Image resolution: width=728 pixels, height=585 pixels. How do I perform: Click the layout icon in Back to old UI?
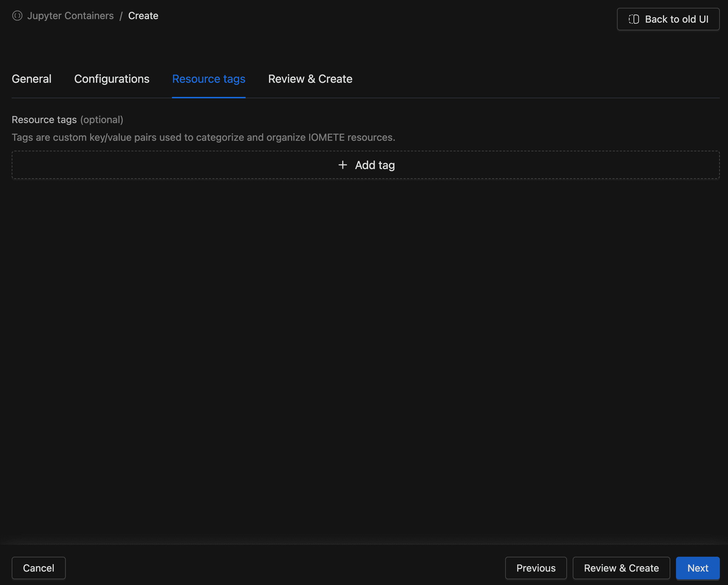pos(634,19)
